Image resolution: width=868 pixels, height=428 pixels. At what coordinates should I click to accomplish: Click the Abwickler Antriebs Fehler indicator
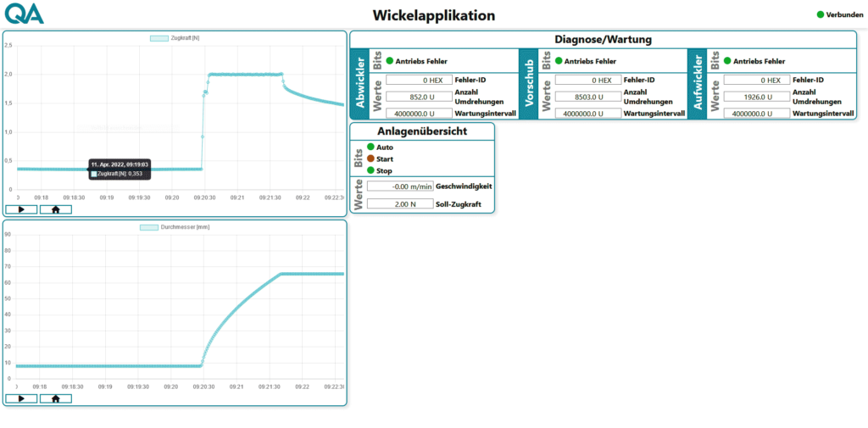pos(390,61)
